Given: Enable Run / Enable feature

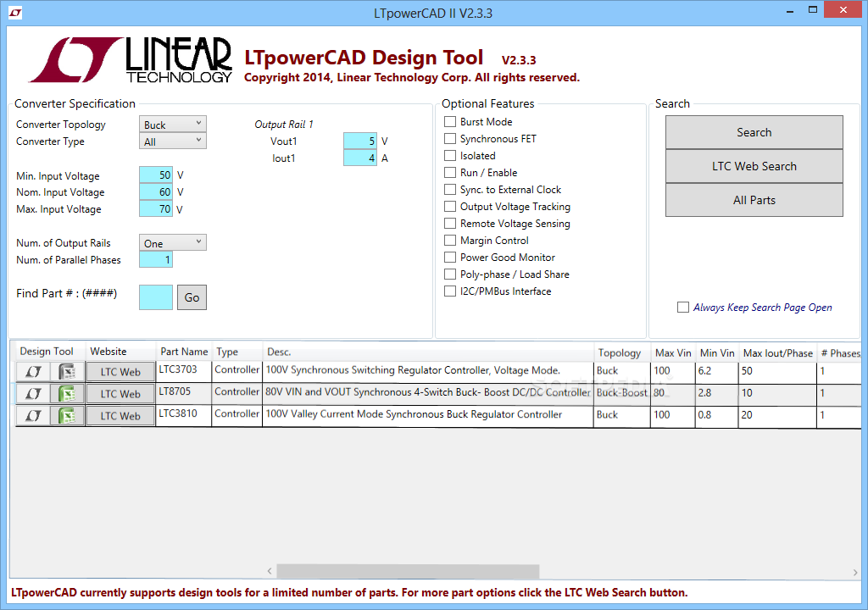Looking at the screenshot, I should [450, 172].
